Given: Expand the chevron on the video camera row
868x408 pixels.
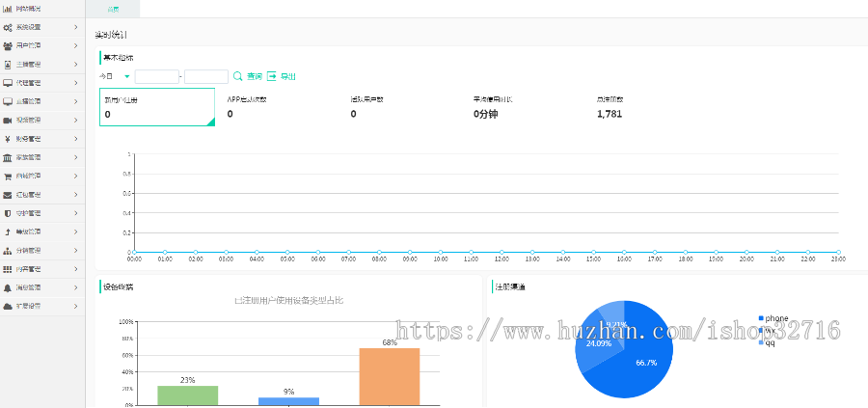Looking at the screenshot, I should 76,121.
